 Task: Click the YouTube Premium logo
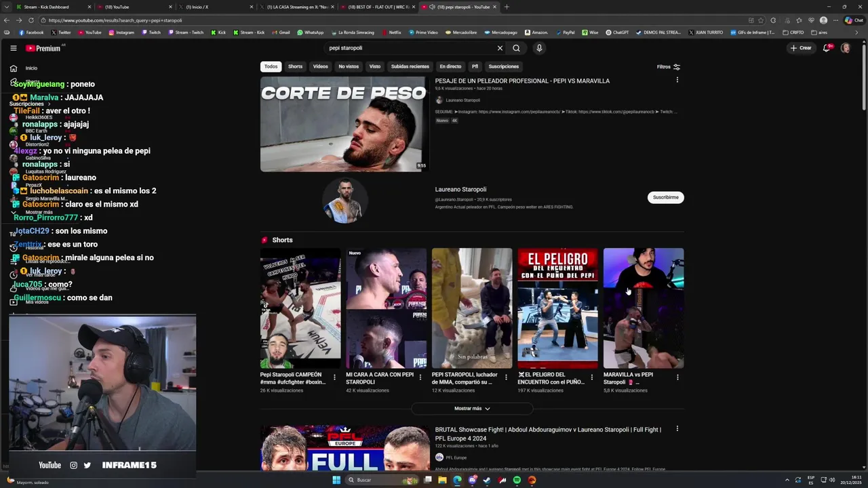tap(44, 48)
